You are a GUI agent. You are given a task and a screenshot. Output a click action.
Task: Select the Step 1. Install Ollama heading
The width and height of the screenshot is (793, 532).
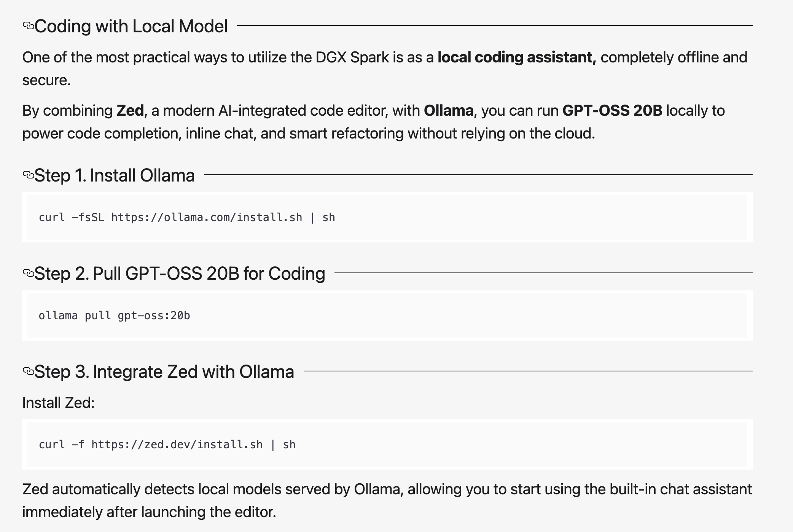115,176
